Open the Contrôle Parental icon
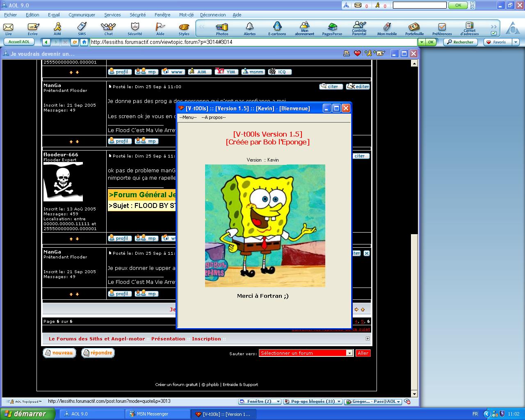 coord(359,28)
